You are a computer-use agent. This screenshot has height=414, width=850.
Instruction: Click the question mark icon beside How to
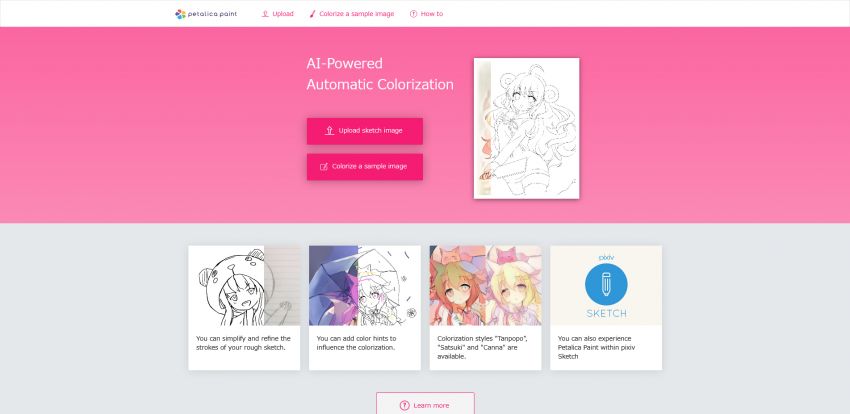(414, 14)
